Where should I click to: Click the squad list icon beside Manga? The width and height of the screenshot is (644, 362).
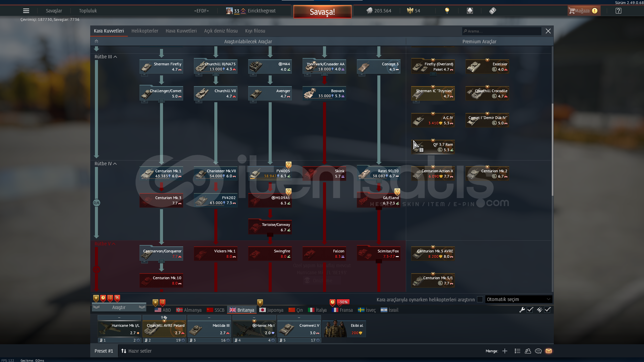[517, 351]
